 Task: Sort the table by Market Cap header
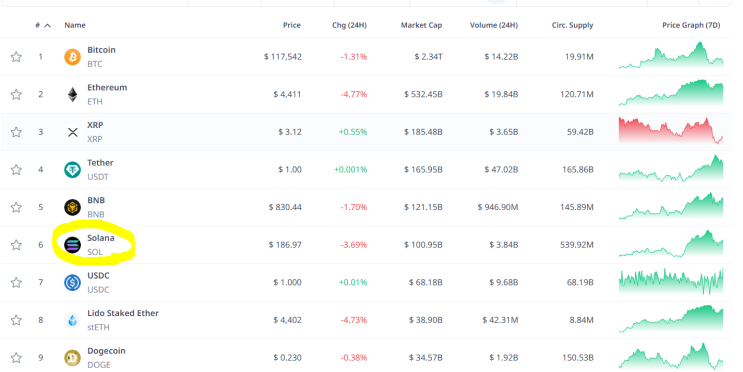(421, 25)
